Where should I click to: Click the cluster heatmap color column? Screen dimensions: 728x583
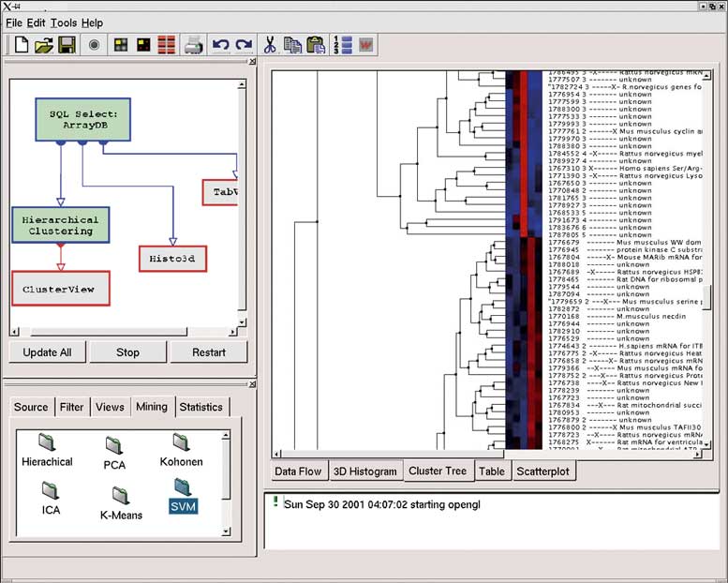(523, 262)
